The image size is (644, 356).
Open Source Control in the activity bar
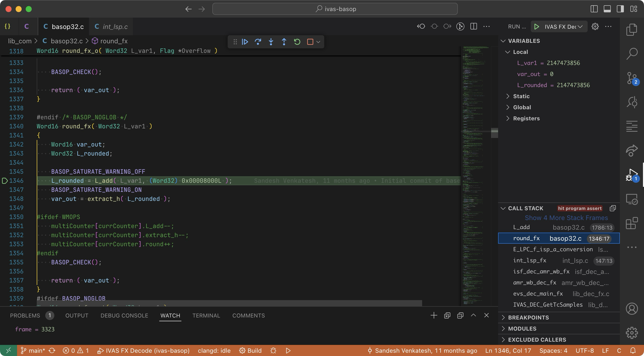[x=632, y=78]
